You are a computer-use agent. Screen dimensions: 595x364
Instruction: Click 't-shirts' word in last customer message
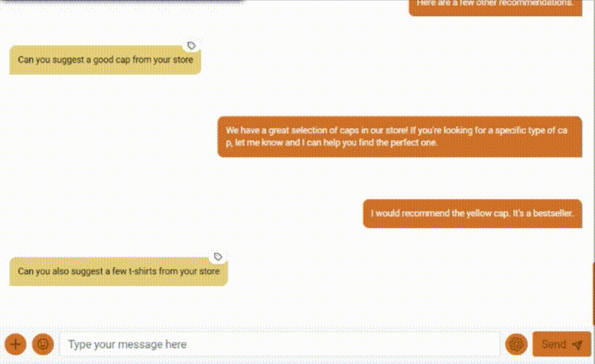[x=143, y=271]
